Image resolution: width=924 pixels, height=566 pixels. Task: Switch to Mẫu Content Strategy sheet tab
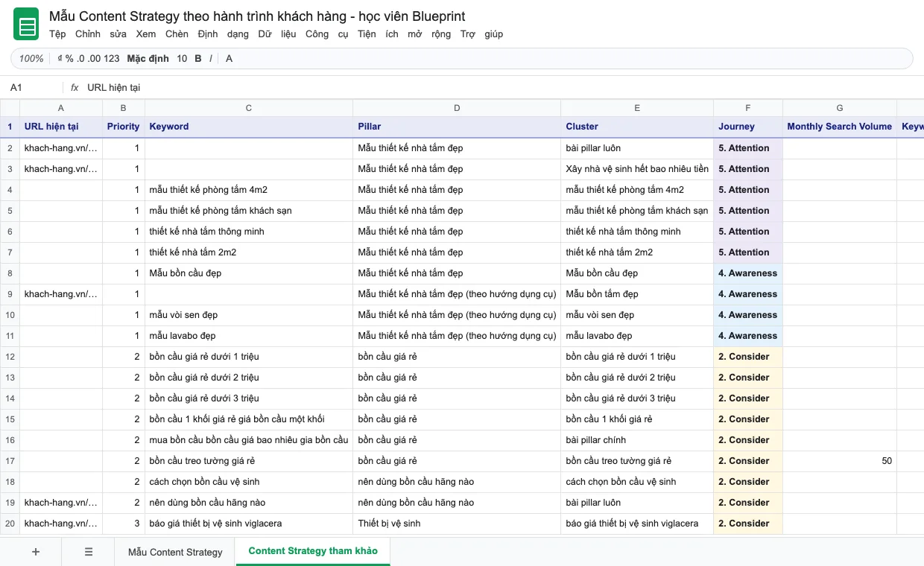175,552
